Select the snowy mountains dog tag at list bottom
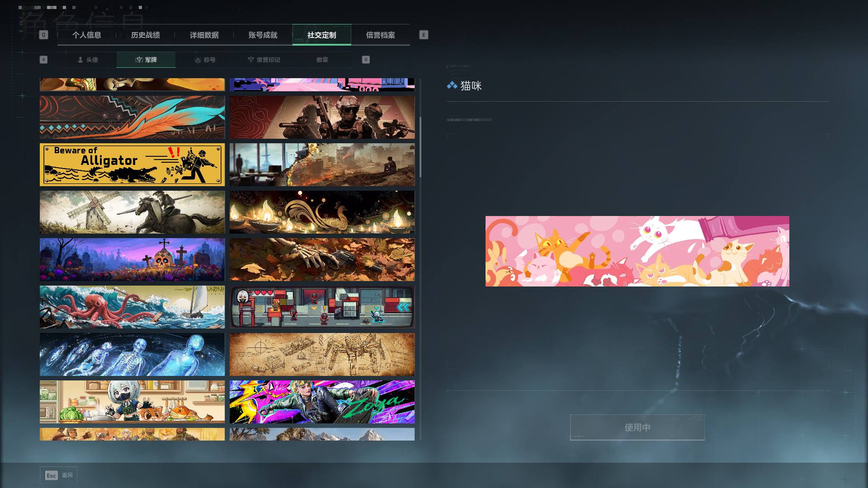868x488 pixels. 322,434
